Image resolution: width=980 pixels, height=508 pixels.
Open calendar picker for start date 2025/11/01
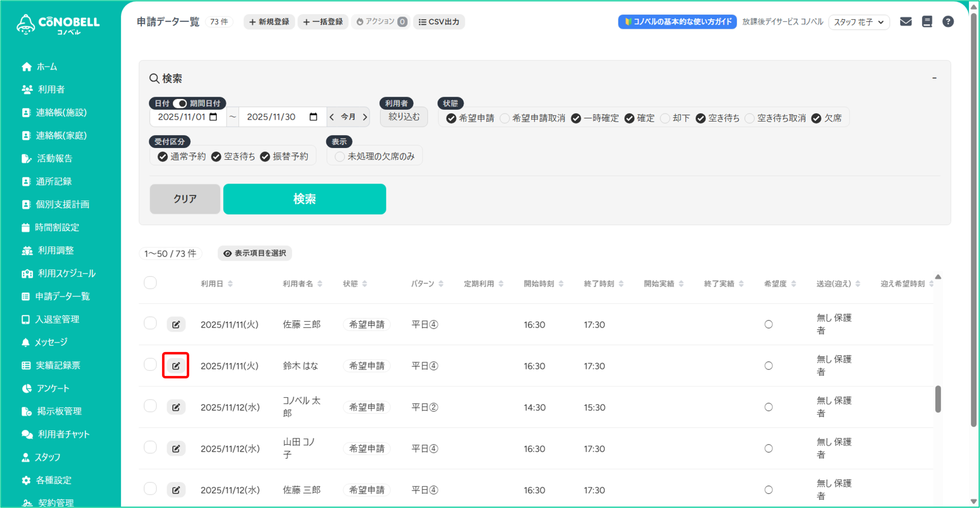(x=213, y=117)
